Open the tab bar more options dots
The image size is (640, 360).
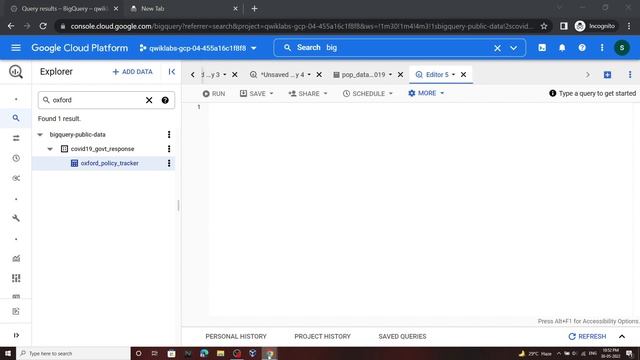click(x=630, y=75)
